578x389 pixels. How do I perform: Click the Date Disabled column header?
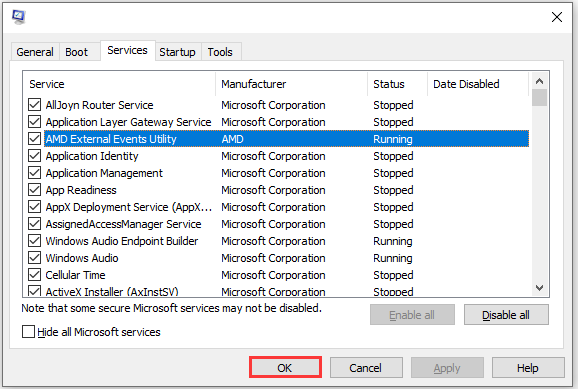(478, 84)
